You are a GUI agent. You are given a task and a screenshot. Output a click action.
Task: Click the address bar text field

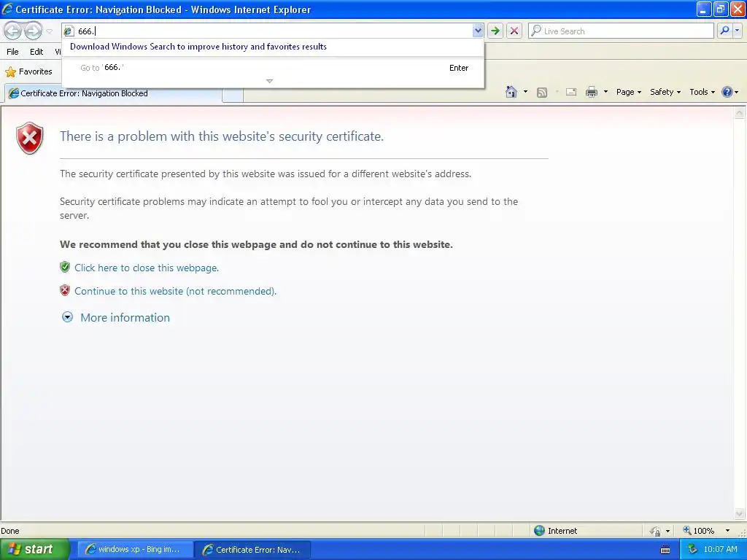273,31
